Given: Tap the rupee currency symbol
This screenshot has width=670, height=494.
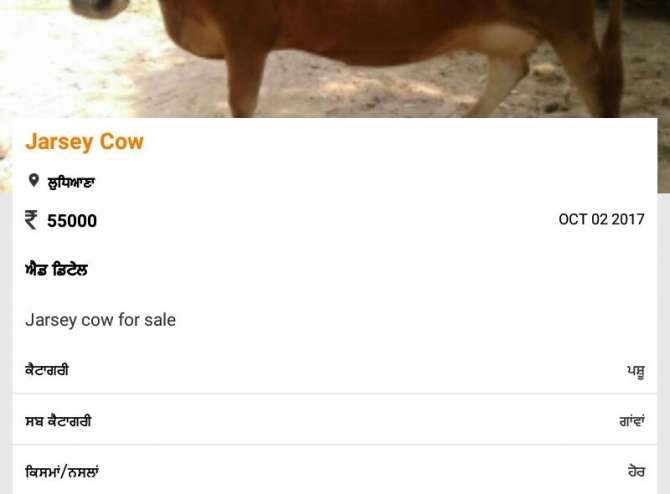Looking at the screenshot, I should coord(31,220).
